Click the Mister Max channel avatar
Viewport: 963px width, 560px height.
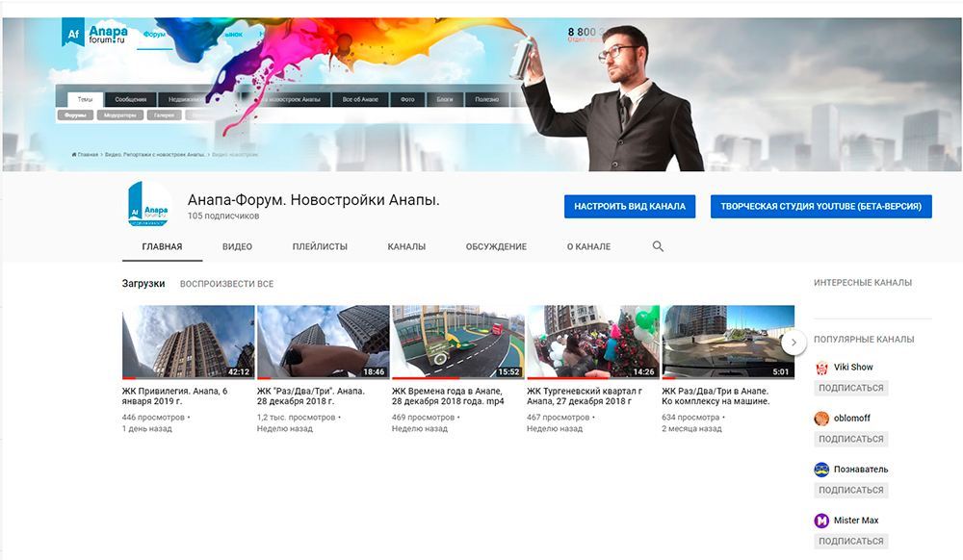coord(821,521)
